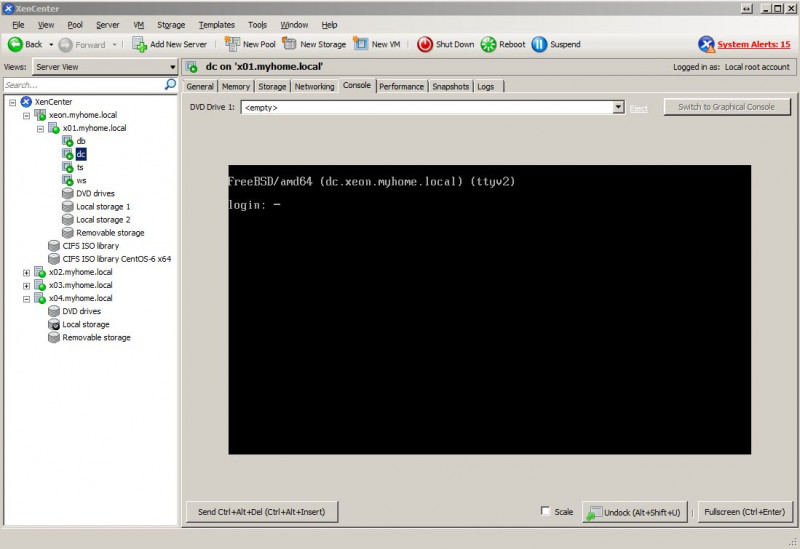Click the New Storage icon
The width and height of the screenshot is (800, 549).
click(x=289, y=44)
